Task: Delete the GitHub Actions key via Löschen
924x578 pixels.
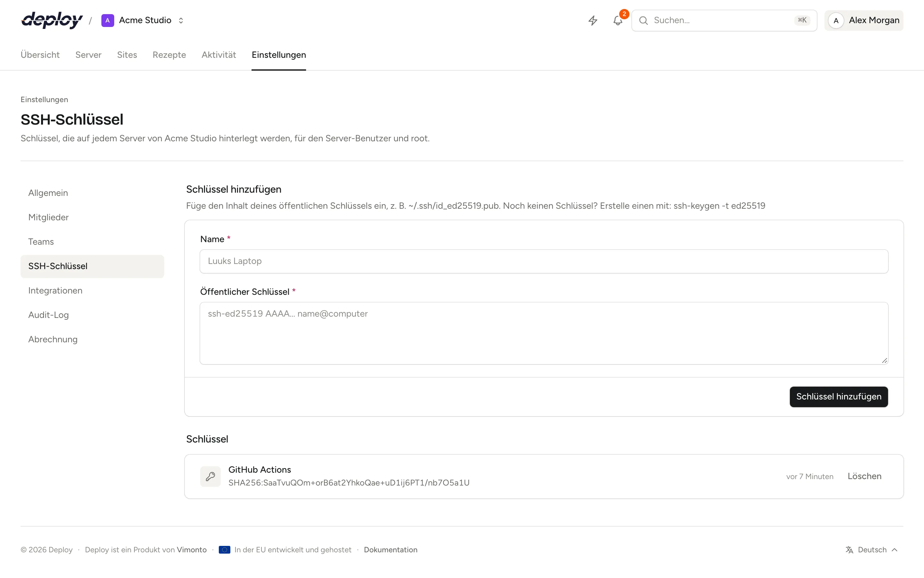Action: pos(864,476)
